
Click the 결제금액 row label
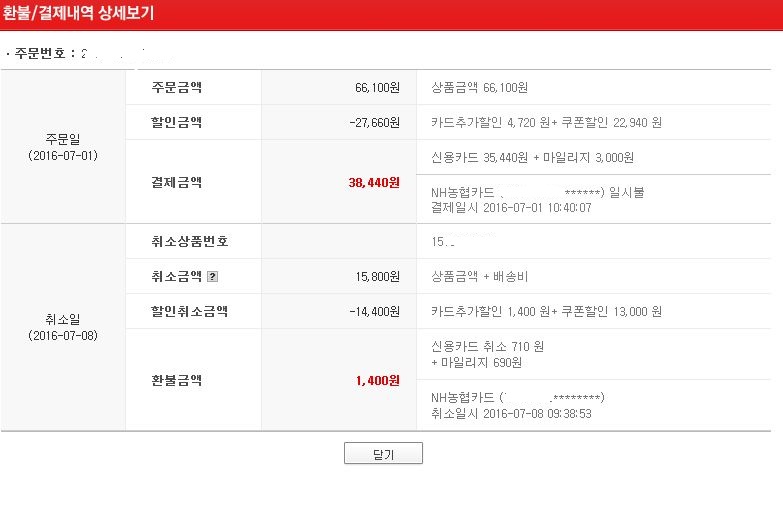coord(175,183)
